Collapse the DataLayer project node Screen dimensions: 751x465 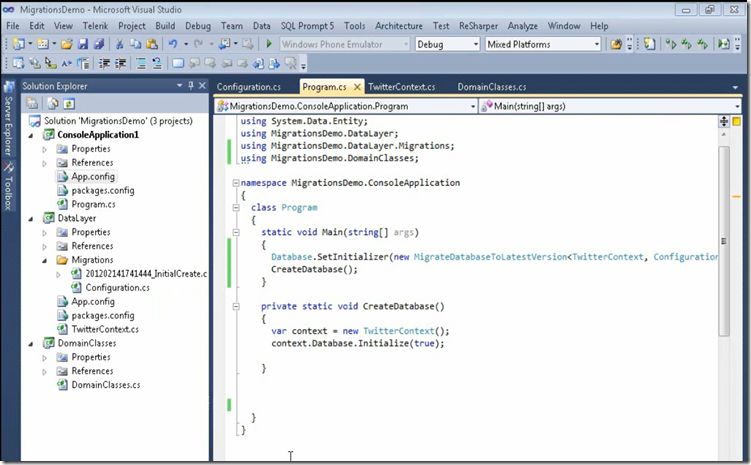point(31,219)
